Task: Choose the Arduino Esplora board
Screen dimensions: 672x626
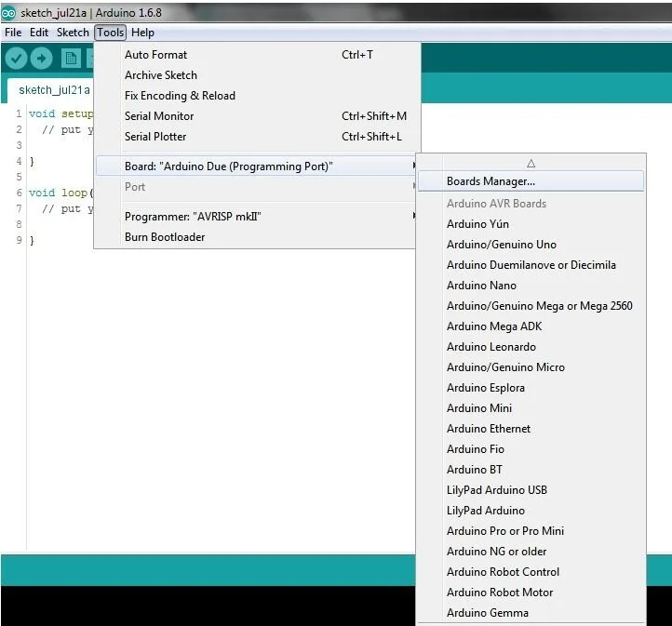Action: [x=531, y=388]
